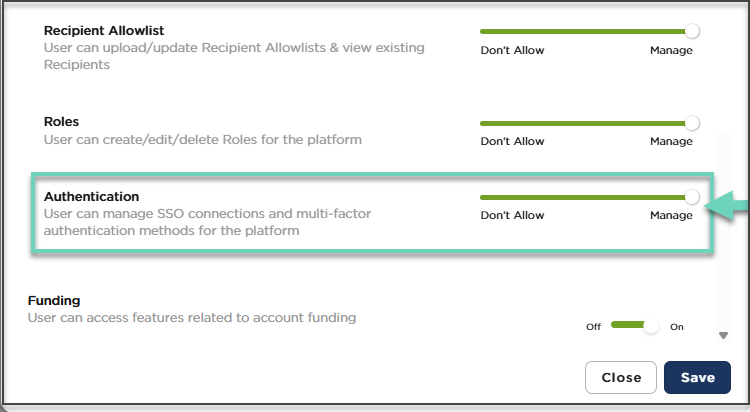The height and width of the screenshot is (412, 750).
Task: Click the Funding section heading
Action: (x=54, y=300)
